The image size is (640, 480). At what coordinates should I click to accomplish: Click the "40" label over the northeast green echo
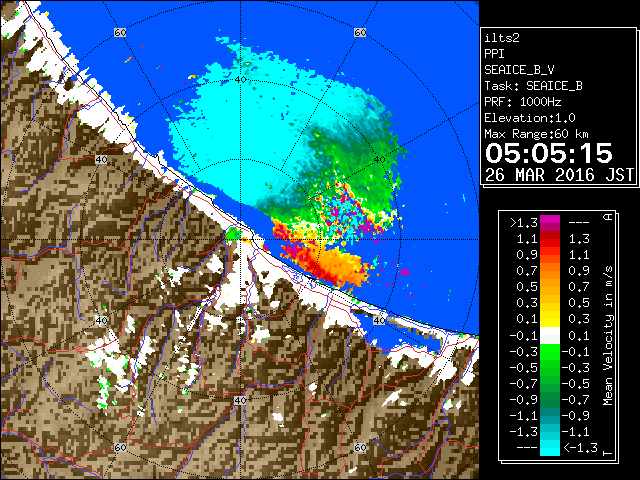point(380,159)
